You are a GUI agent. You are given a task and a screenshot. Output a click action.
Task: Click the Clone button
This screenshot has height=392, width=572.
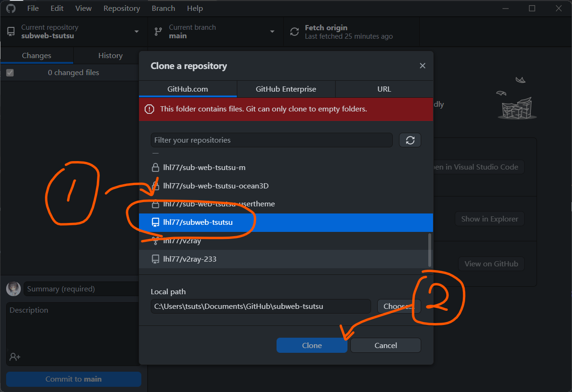[x=312, y=345]
